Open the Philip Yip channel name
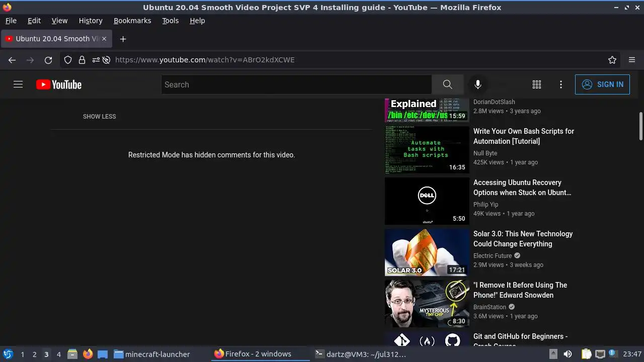 coord(486,205)
